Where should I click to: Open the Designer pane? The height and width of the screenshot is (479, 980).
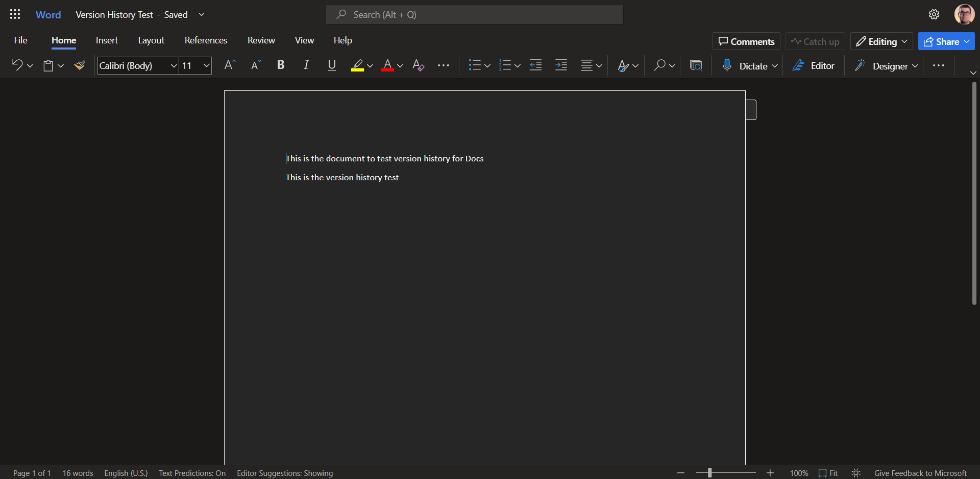pyautogui.click(x=883, y=65)
